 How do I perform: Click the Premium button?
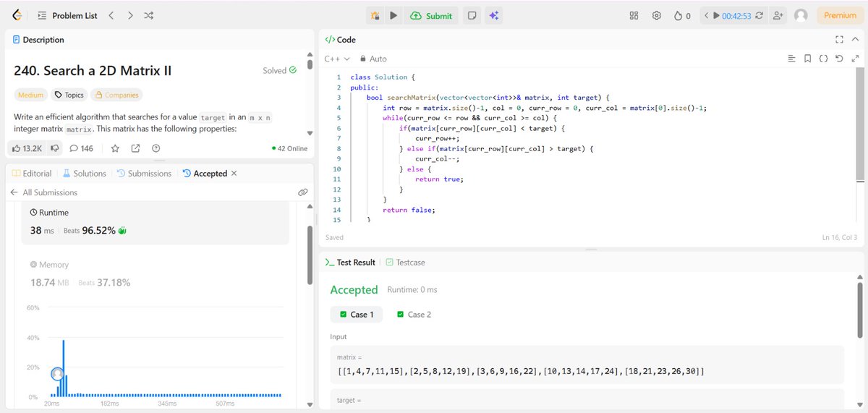(840, 15)
